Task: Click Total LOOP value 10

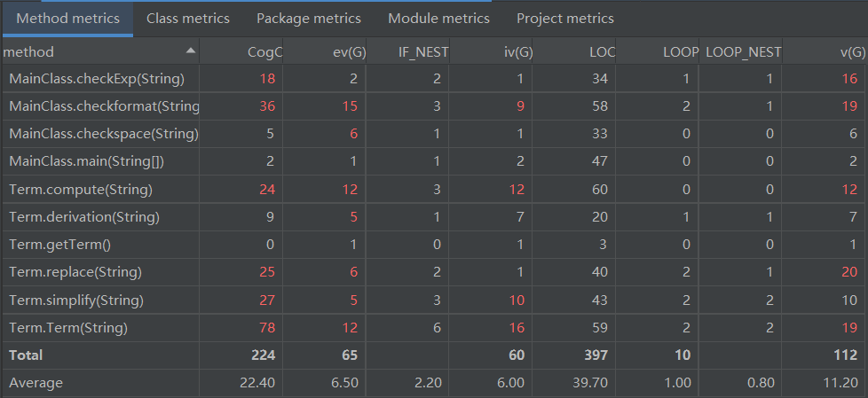Action: click(x=683, y=355)
